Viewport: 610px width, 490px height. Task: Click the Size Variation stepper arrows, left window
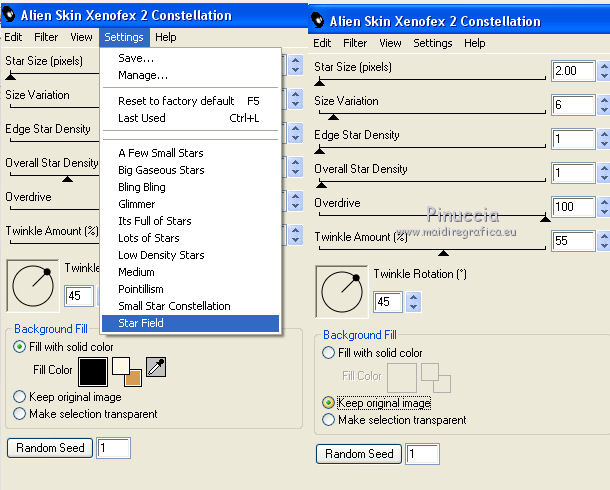[296, 99]
